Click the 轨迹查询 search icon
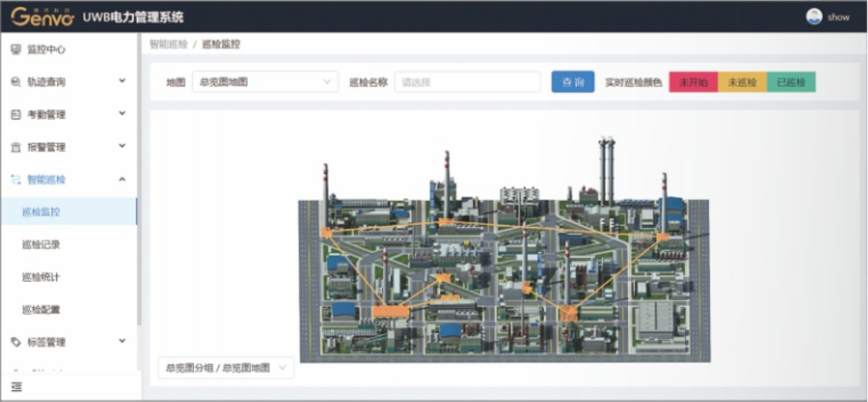 pos(16,82)
